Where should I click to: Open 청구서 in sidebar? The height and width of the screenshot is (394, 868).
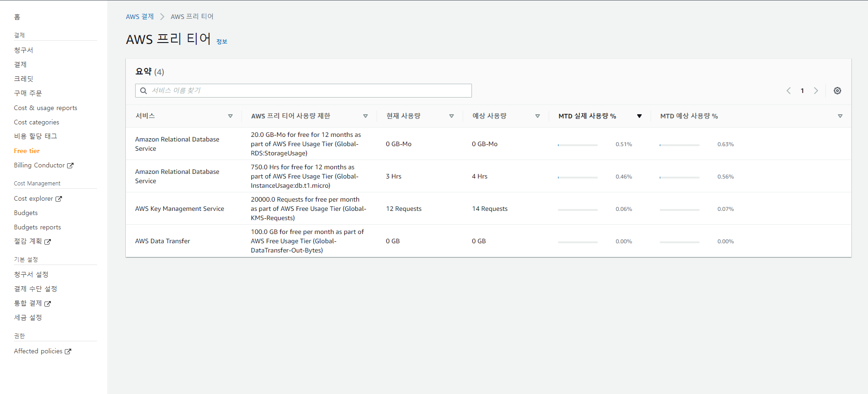pos(24,50)
